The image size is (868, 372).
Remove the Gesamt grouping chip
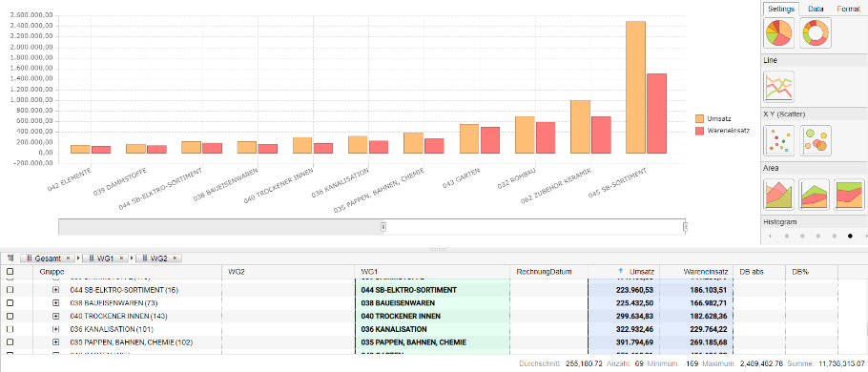(x=68, y=258)
